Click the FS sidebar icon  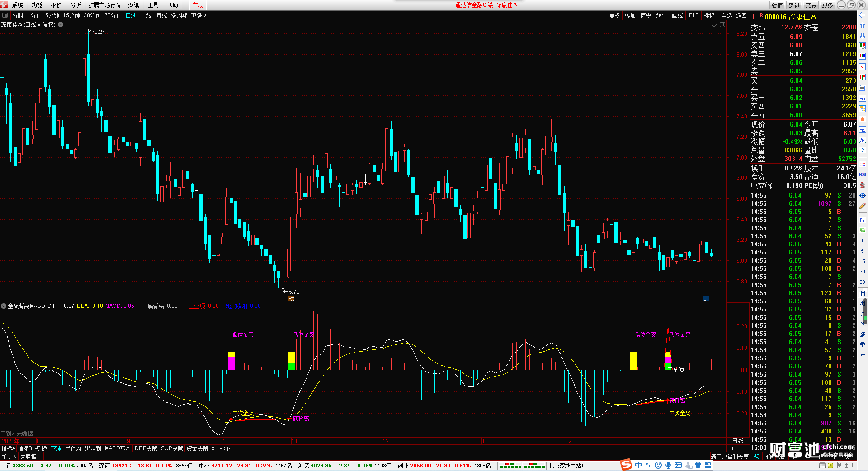(863, 220)
